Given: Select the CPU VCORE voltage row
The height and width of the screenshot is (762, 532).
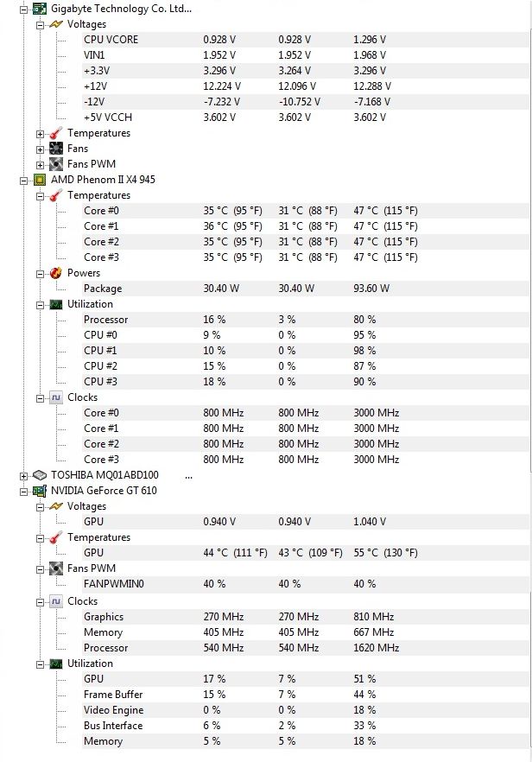Looking at the screenshot, I should tap(306, 40).
